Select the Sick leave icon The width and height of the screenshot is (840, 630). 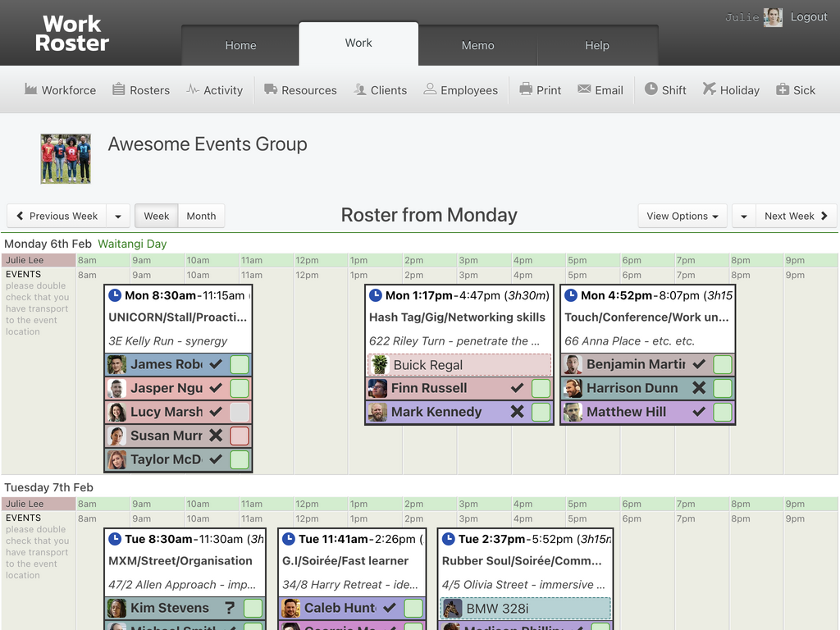(795, 90)
